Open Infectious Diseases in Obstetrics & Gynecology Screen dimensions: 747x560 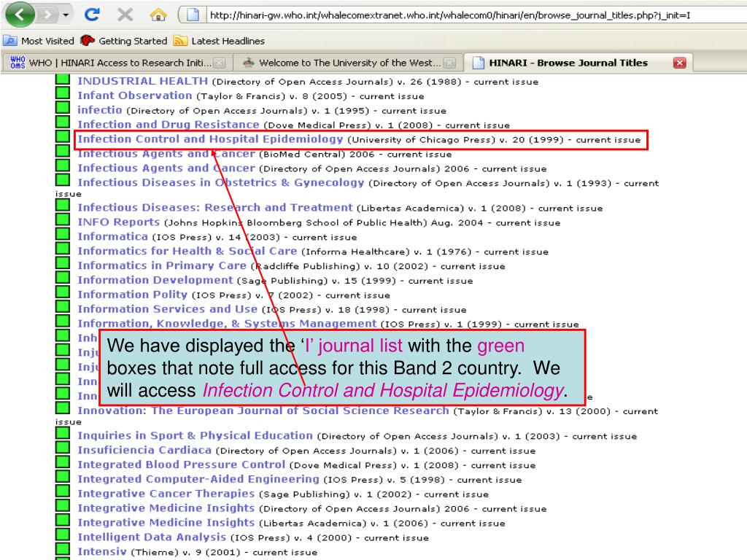[220, 183]
